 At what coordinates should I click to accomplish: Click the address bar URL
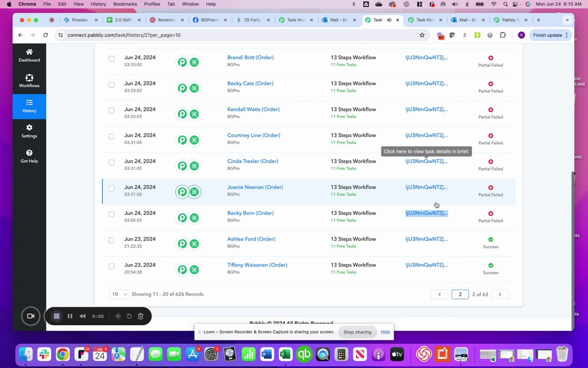(x=124, y=35)
